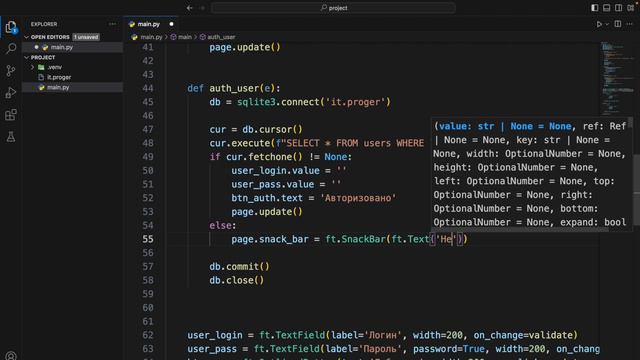Viewport: 640px width, 360px height.
Task: Go forward with the right arrow
Action: [x=202, y=8]
